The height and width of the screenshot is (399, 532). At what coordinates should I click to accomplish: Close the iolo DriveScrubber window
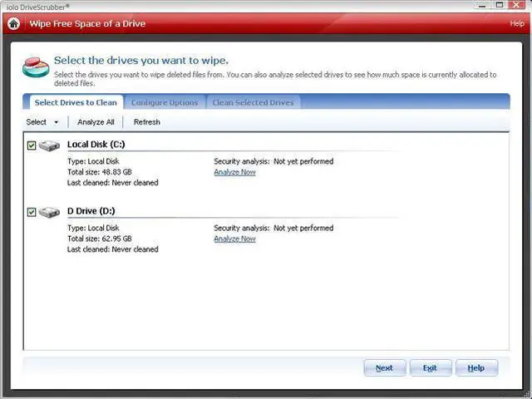pos(517,5)
